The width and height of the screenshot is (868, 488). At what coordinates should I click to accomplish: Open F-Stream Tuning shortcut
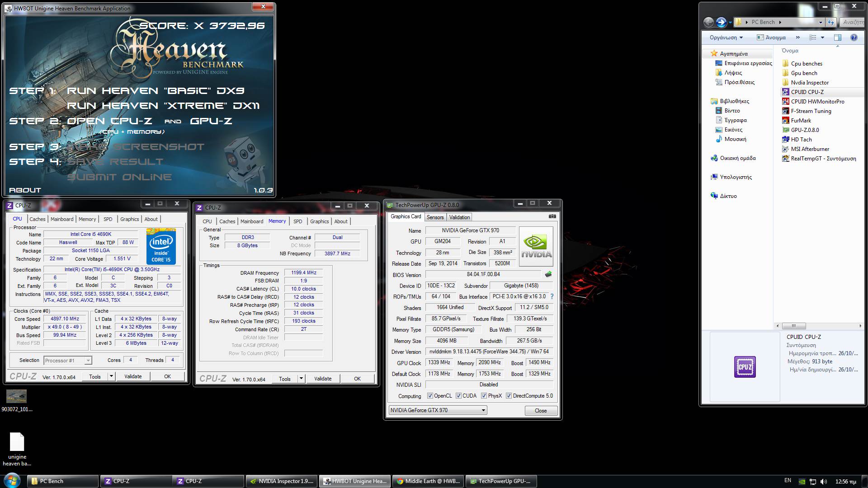(811, 111)
